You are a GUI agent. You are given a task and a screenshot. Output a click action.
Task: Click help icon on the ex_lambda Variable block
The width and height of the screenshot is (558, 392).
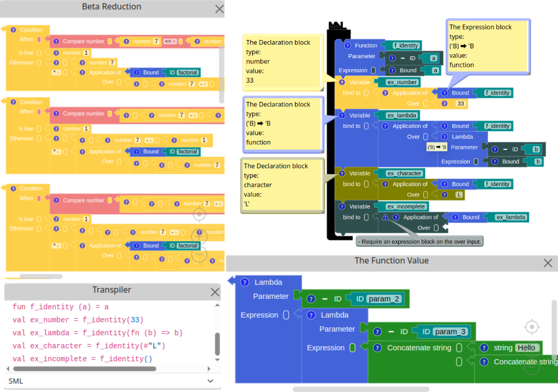[x=341, y=115]
